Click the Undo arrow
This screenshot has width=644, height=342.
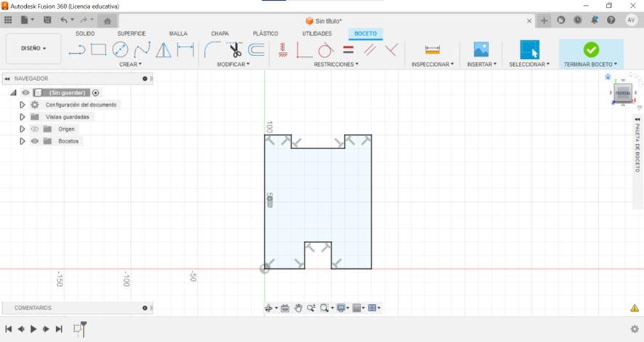point(64,20)
